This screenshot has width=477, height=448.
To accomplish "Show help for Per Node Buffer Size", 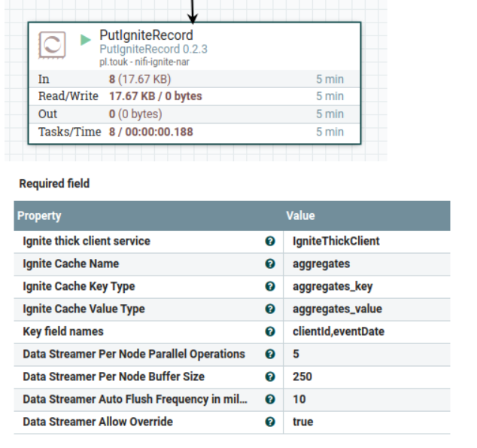I will 270,376.
